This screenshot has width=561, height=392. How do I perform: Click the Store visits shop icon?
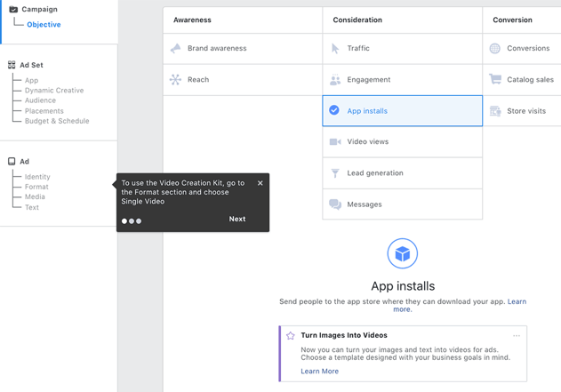pos(495,111)
